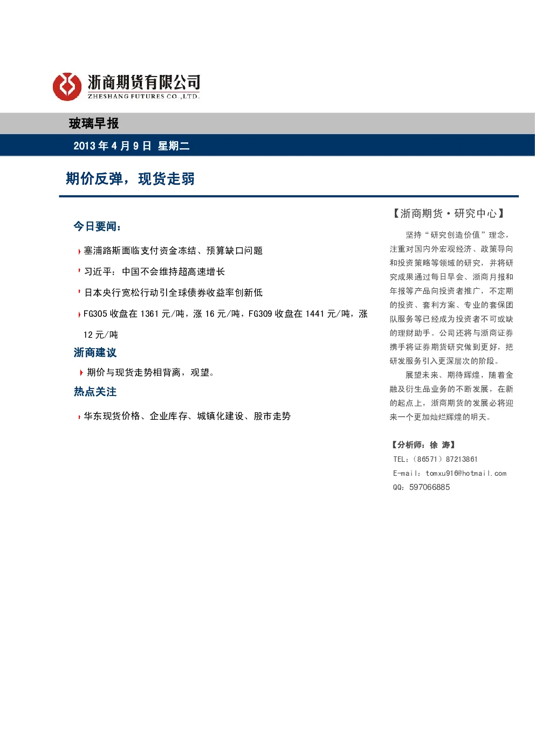Select the 玻璃早报 report title

pos(94,123)
